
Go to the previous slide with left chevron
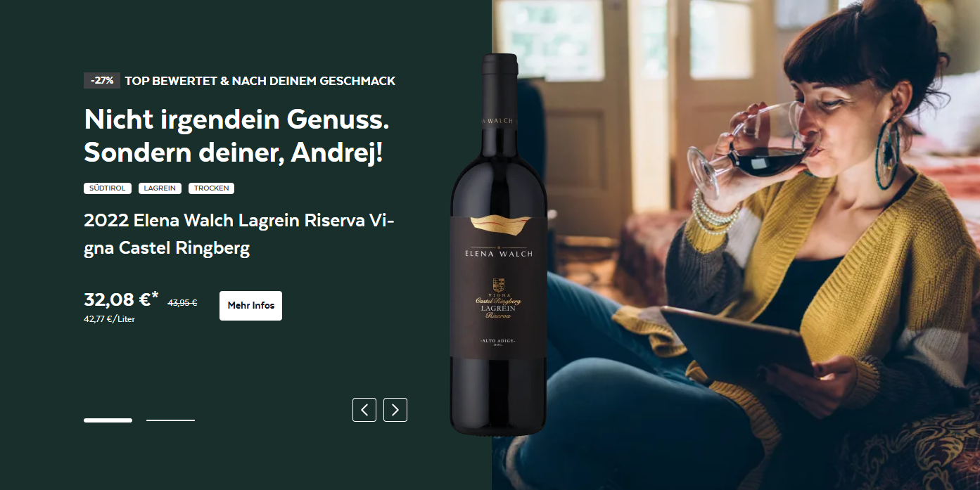tap(364, 410)
